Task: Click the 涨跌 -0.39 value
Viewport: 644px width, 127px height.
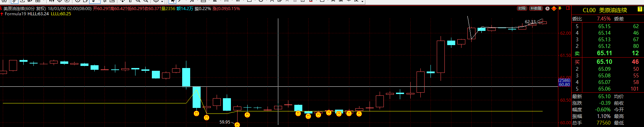Action: pyautogui.click(x=605, y=103)
